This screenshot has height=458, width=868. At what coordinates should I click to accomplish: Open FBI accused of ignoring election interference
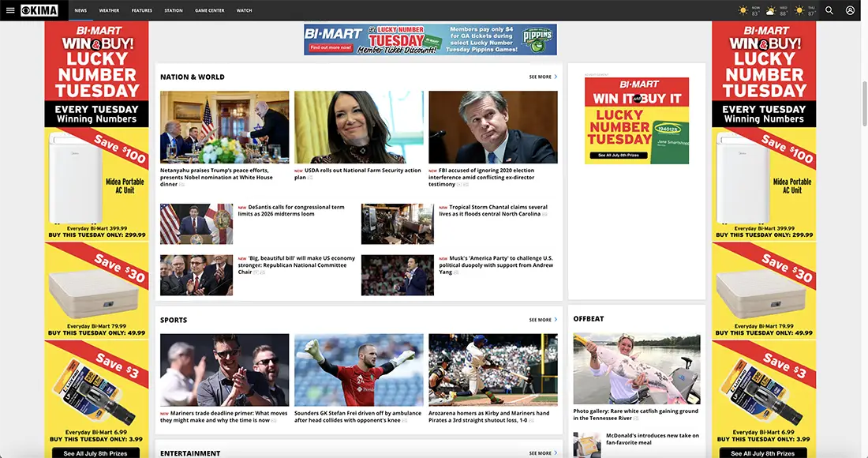pos(481,177)
